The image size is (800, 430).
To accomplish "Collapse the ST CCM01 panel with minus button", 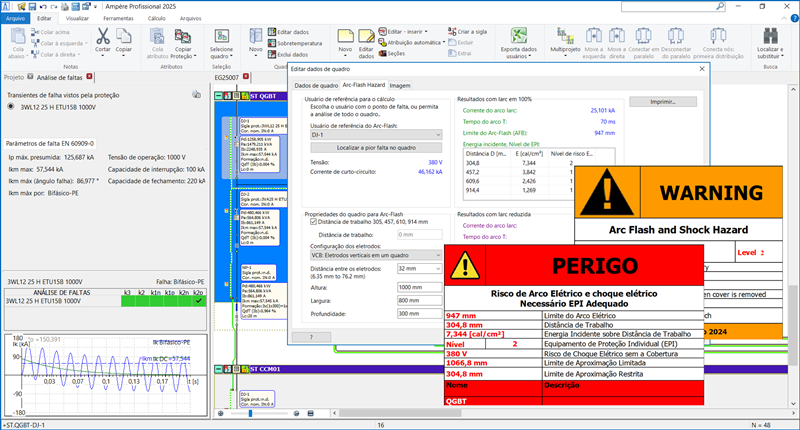I will [x=218, y=369].
